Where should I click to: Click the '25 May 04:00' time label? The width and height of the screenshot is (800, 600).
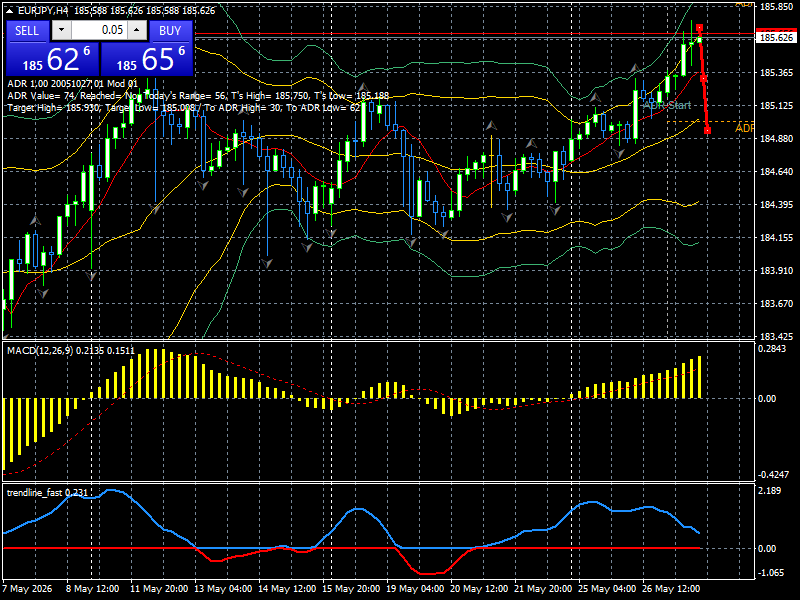607,589
